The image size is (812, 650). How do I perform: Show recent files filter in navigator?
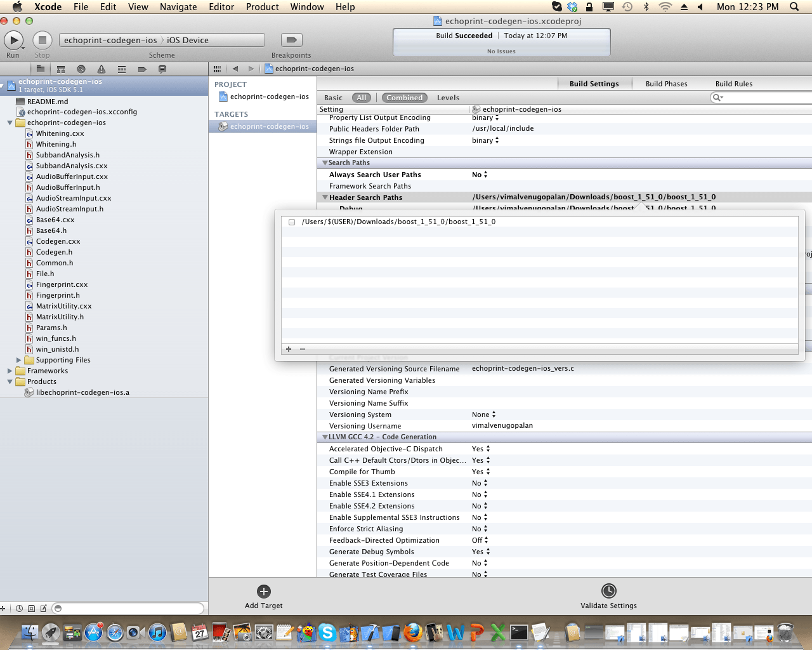(20, 608)
